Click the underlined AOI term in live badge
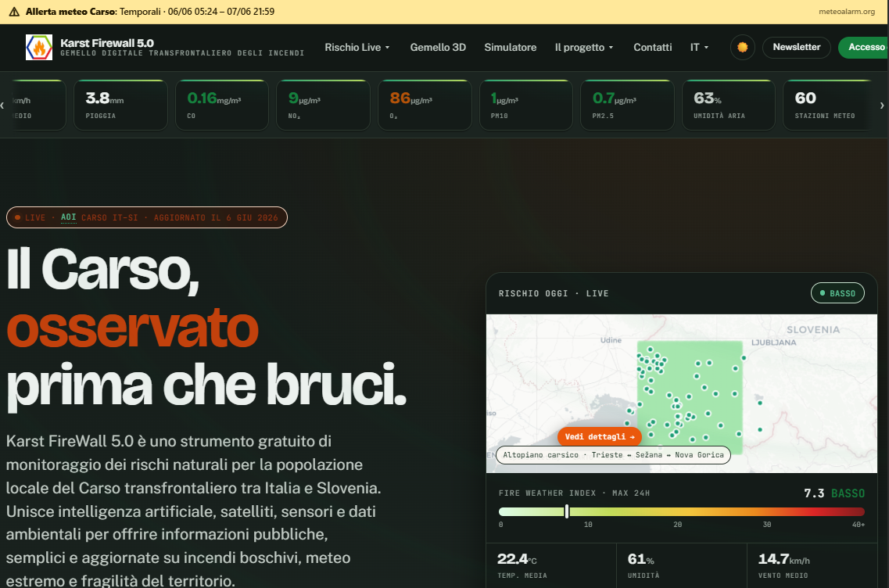This screenshot has height=588, width=889. pyautogui.click(x=69, y=217)
